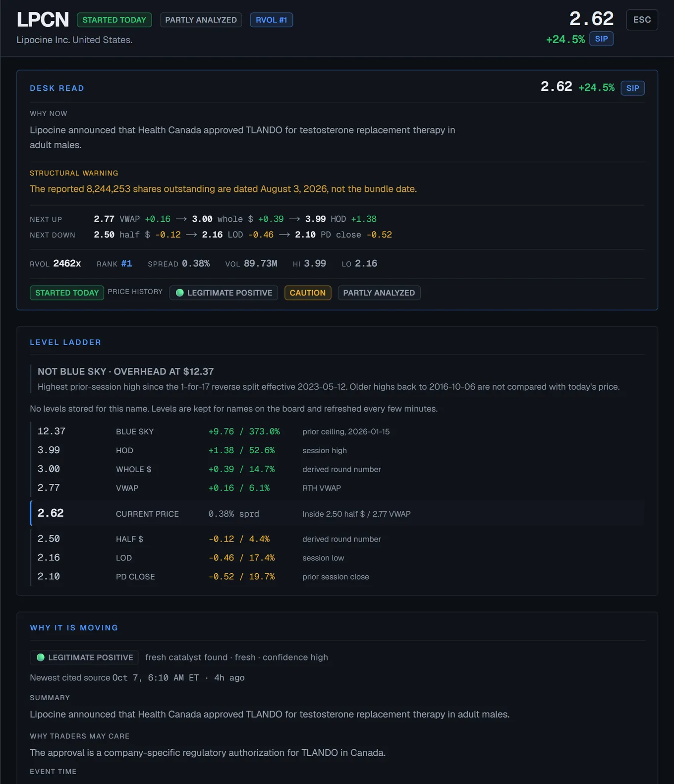The height and width of the screenshot is (784, 674).
Task: Click the PARTLY ANALYZED badge in the header
Action: pos(201,20)
